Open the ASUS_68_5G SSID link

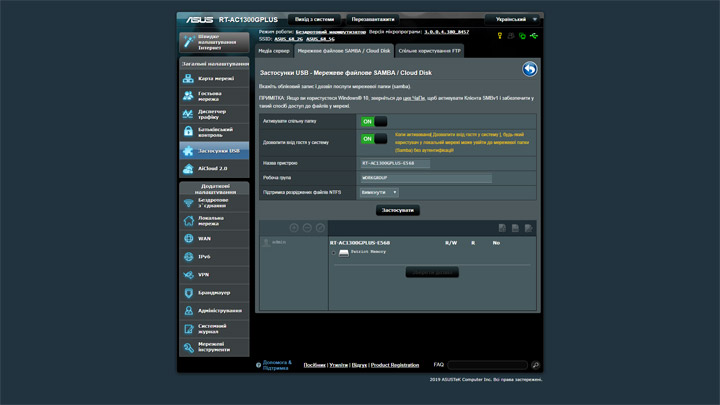[320, 39]
